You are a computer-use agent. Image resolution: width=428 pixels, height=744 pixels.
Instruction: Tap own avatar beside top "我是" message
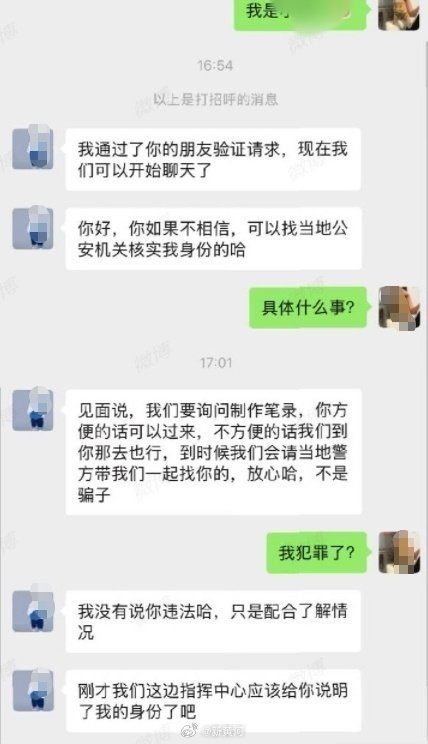tap(399, 14)
